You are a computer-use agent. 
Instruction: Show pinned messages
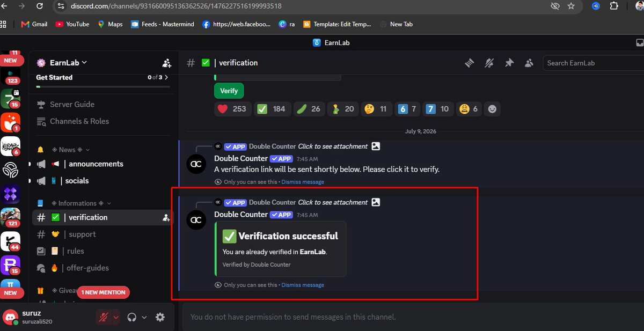pos(509,63)
